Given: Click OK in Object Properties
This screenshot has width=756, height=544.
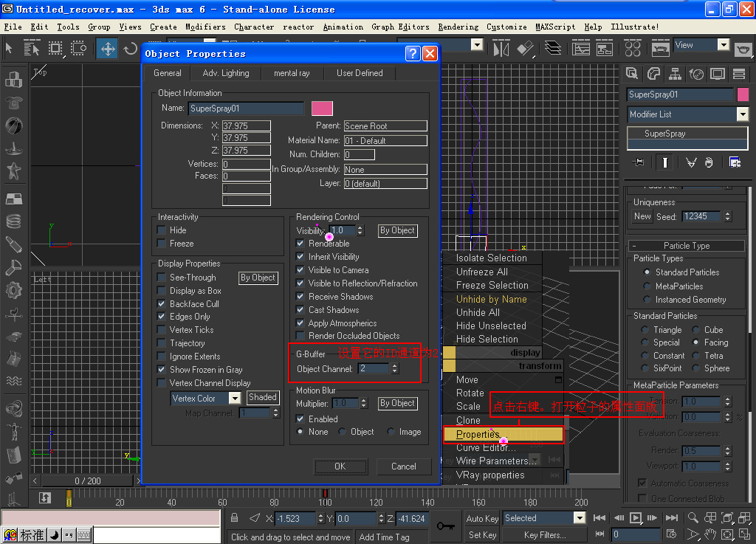Looking at the screenshot, I should 340,466.
